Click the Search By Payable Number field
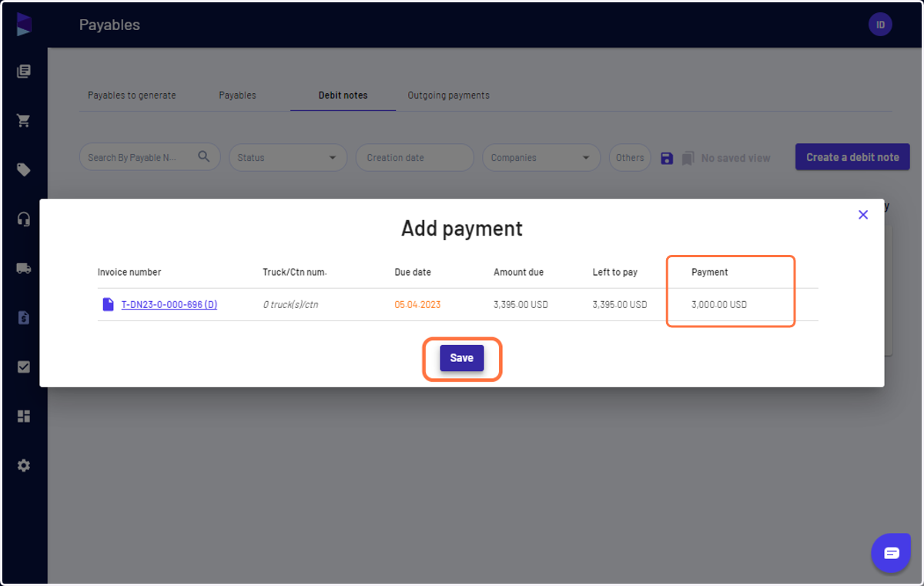Viewport: 924px width, 586px height. coord(150,157)
